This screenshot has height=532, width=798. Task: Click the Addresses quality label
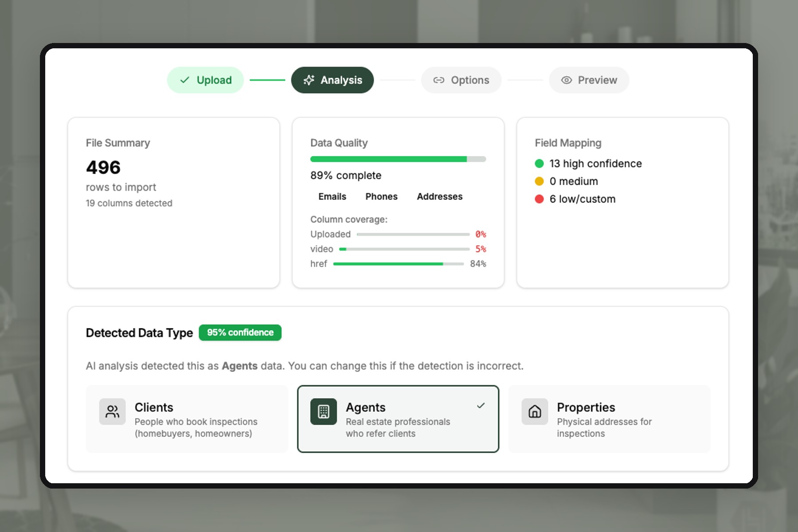coord(439,196)
